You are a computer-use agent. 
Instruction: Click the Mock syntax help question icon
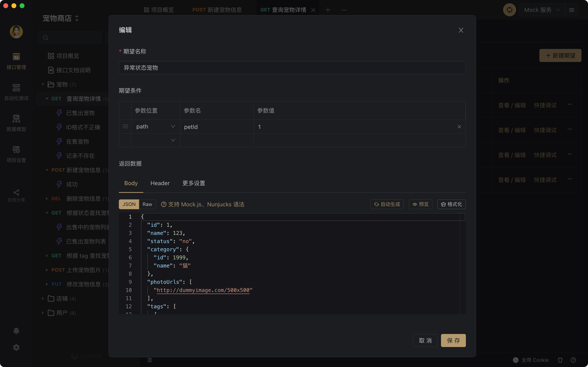pos(164,204)
